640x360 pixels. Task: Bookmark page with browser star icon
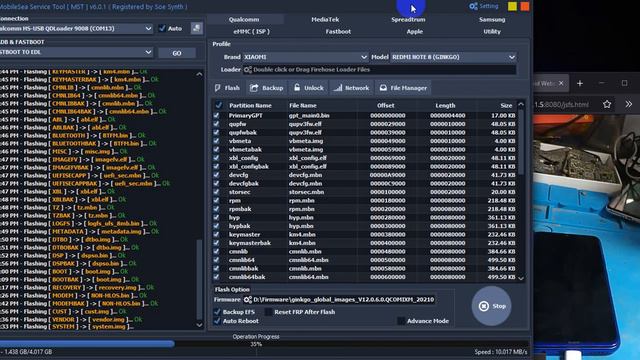tap(607, 104)
